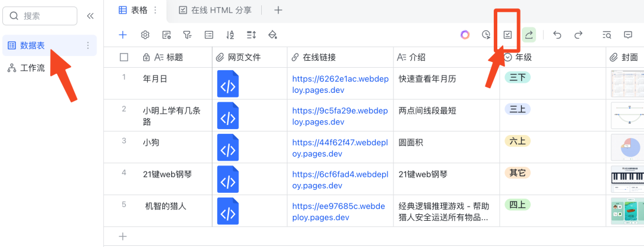The width and height of the screenshot is (644, 247).
Task: Open the 年级 column header menu
Action: click(x=553, y=57)
